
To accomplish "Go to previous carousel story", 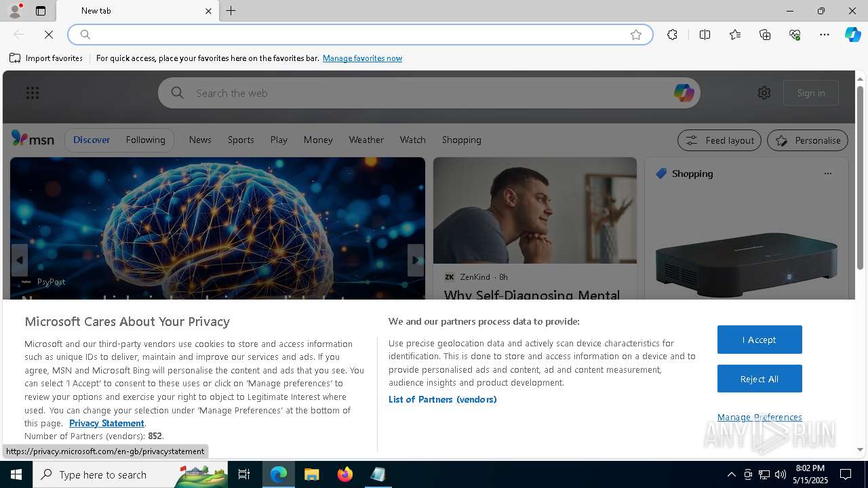I will (x=20, y=260).
